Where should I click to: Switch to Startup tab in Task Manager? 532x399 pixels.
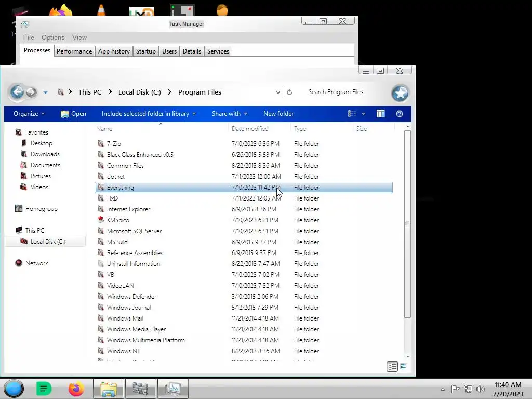click(146, 51)
